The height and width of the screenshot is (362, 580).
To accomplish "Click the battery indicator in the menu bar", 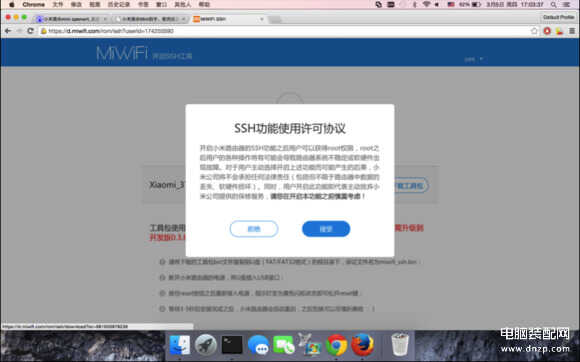I will pos(470,4).
